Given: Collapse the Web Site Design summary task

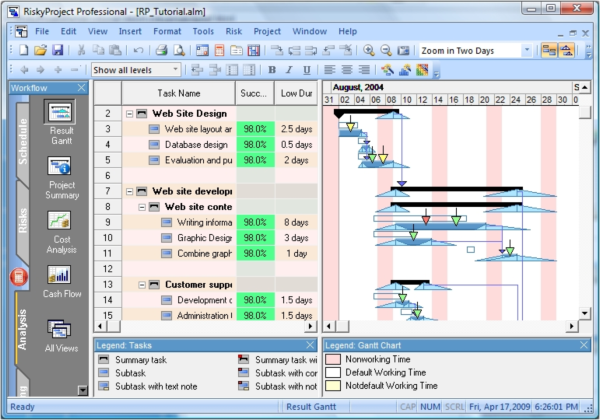Looking at the screenshot, I should click(x=129, y=114).
